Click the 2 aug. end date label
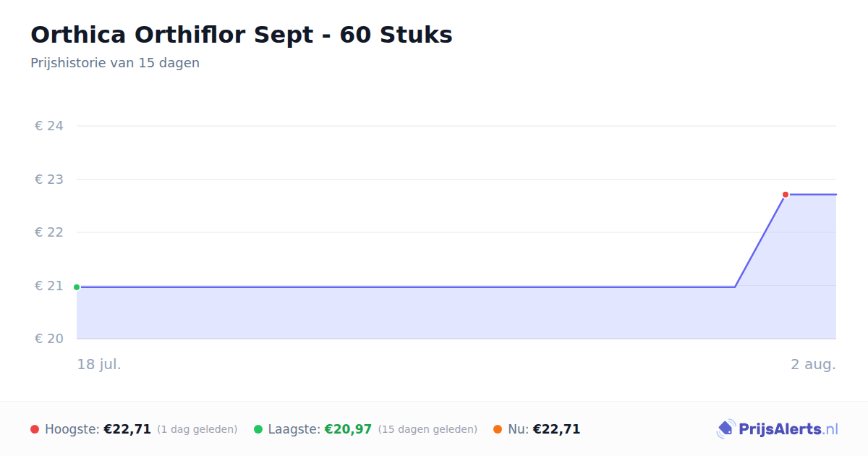Viewport: 868px width, 456px height. tap(813, 364)
